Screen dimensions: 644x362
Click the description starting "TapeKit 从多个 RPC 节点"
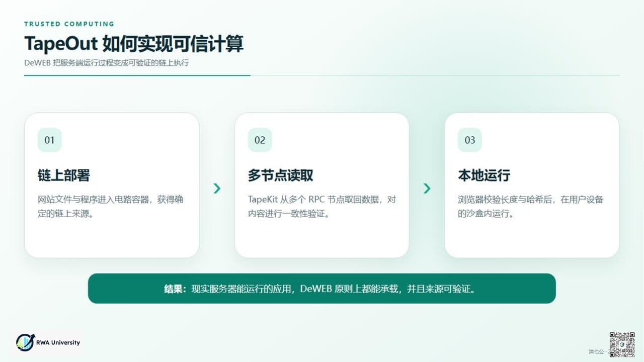click(x=322, y=206)
